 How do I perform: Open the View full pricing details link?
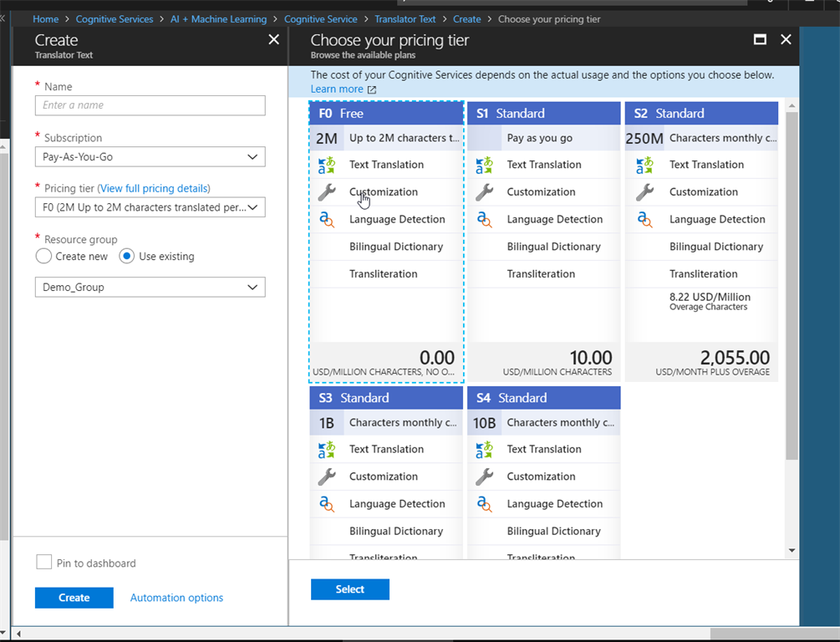point(154,189)
